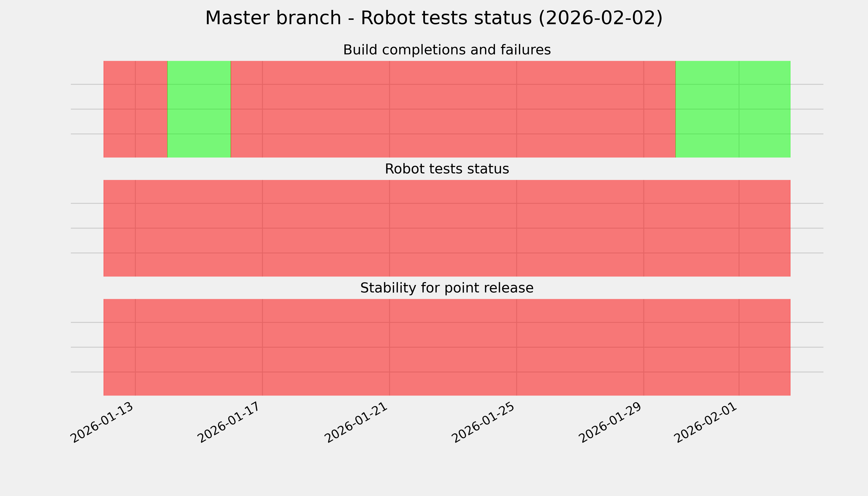This screenshot has height=496, width=868.
Task: Click build chart's middle gridline at 2026-02-01 line
Action: point(739,109)
